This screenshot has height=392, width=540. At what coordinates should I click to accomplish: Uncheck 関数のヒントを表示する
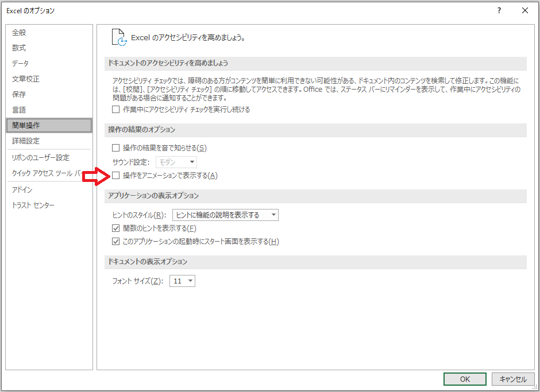pyautogui.click(x=115, y=228)
